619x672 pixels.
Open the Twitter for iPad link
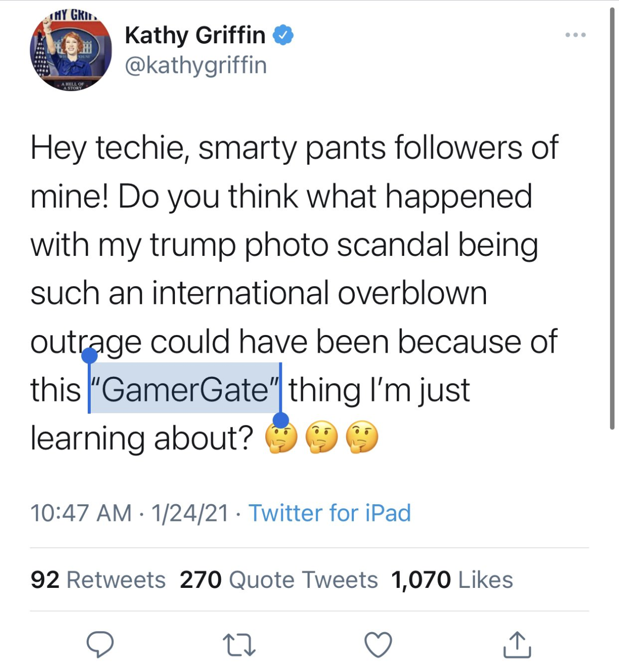click(330, 513)
